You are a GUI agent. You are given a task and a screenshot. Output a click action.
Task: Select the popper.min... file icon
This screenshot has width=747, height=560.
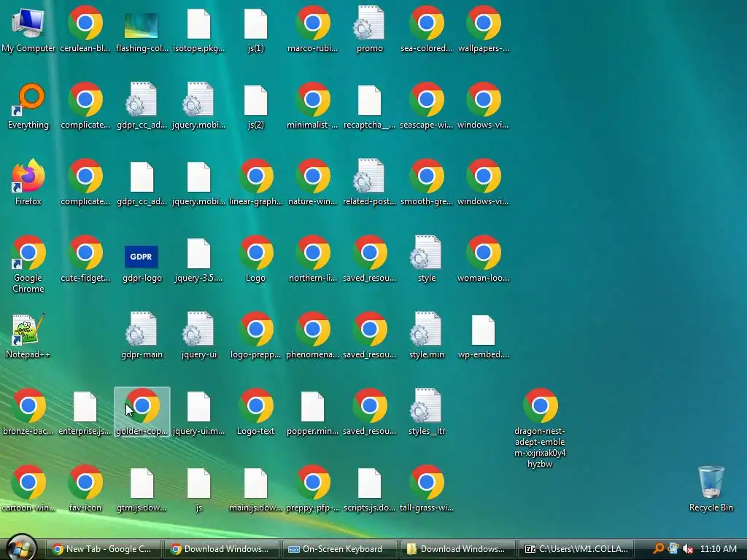(x=312, y=413)
